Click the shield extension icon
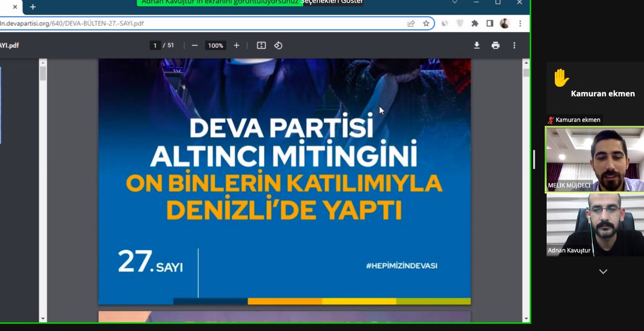Image resolution: width=644 pixels, height=331 pixels. coord(460,24)
